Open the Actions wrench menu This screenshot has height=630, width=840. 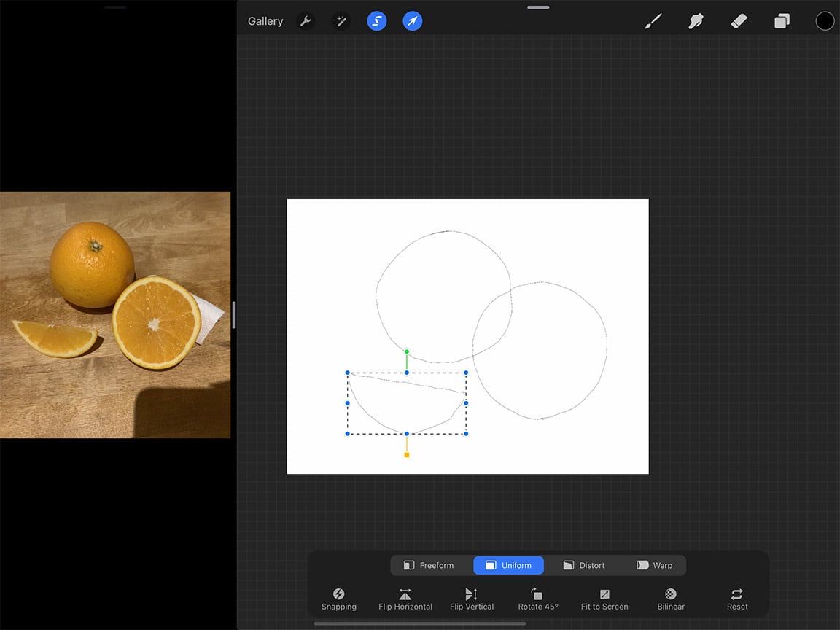pos(306,20)
